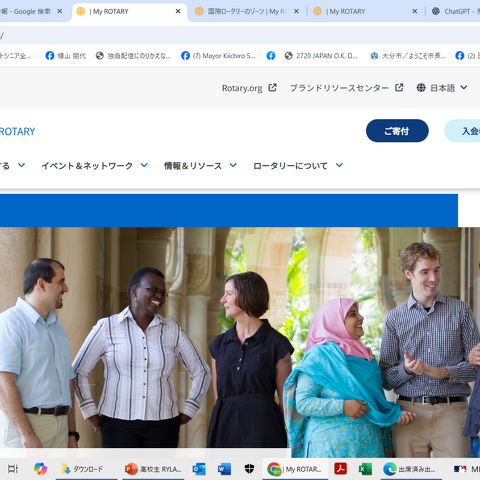The height and width of the screenshot is (480, 480).
Task: Open Excel from the taskbar
Action: 365,469
